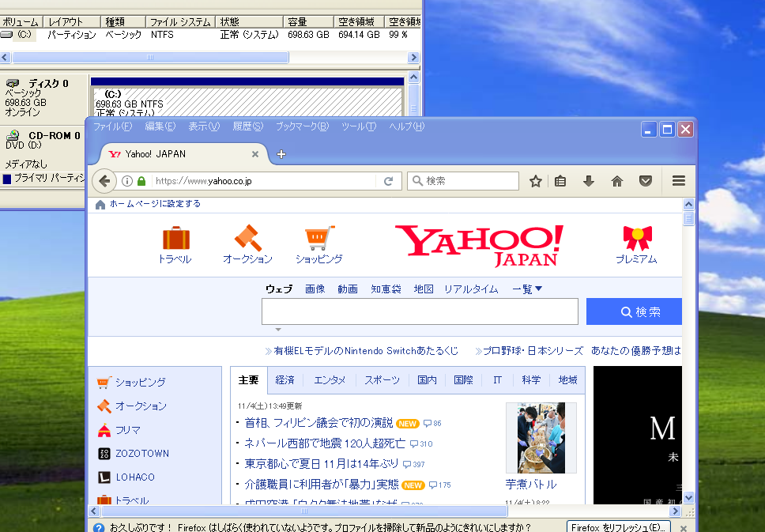
Task: Click Disk Management volume list horizontal scrollbar
Action: (150, 58)
